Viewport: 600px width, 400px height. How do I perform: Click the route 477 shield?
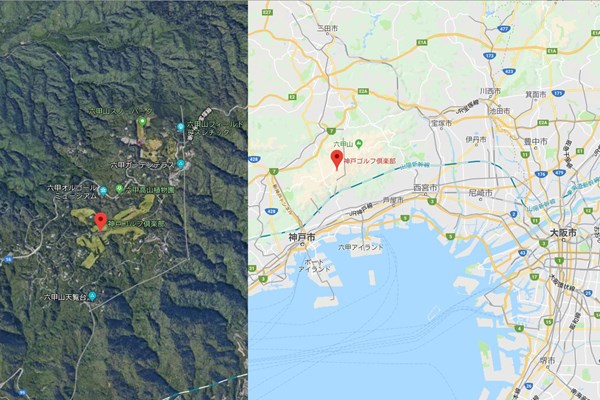tap(503, 29)
